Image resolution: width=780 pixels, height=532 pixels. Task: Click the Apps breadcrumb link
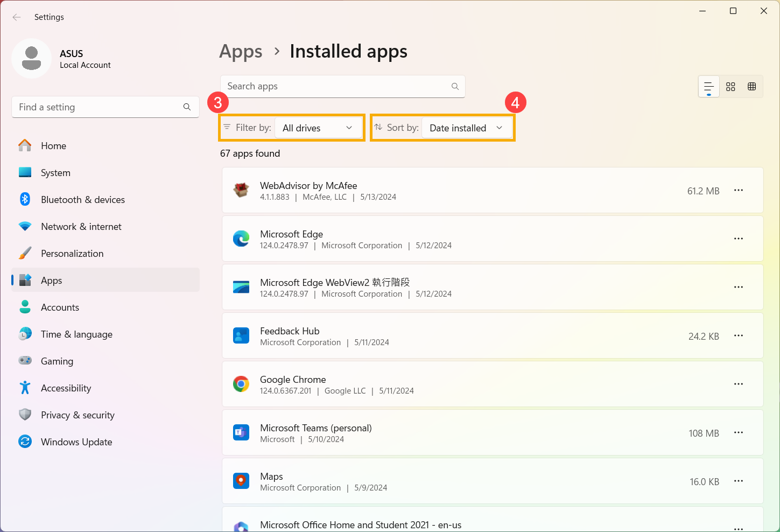pos(241,52)
